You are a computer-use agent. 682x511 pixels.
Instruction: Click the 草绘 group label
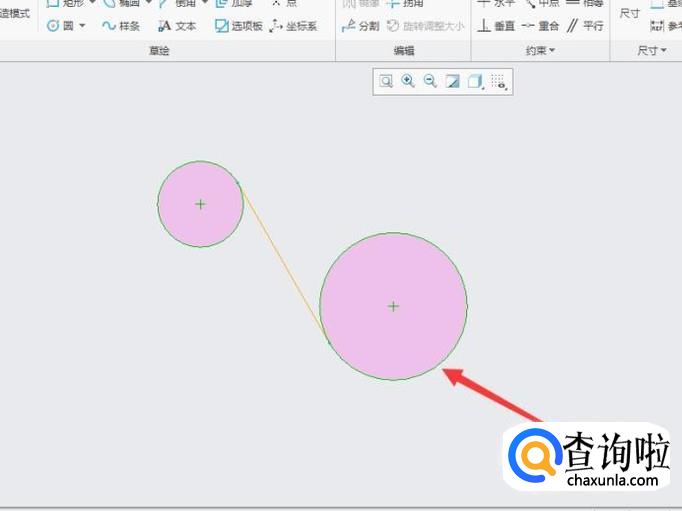pos(159,50)
